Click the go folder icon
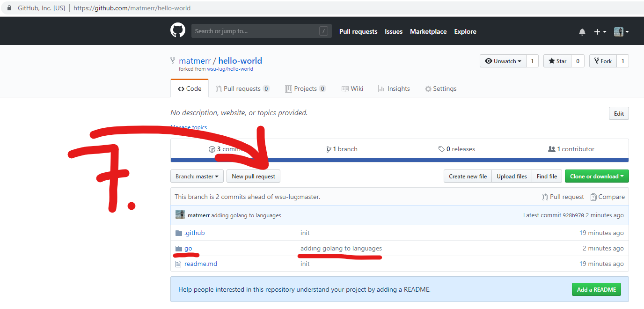The width and height of the screenshot is (644, 309). [x=178, y=248]
